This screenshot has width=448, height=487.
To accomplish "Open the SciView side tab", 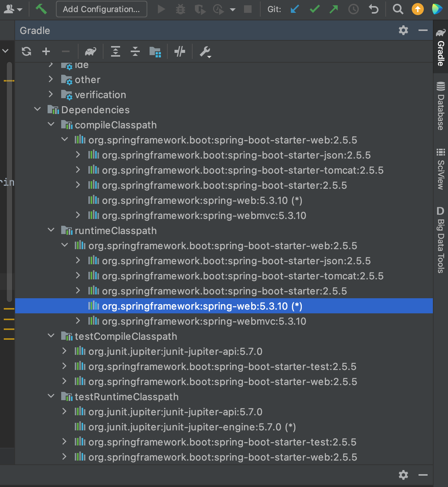I will [440, 169].
